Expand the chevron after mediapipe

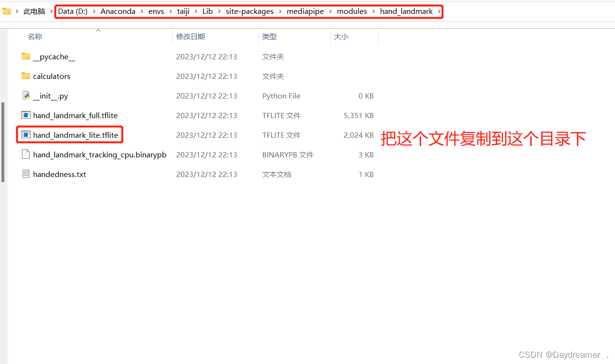(x=330, y=11)
